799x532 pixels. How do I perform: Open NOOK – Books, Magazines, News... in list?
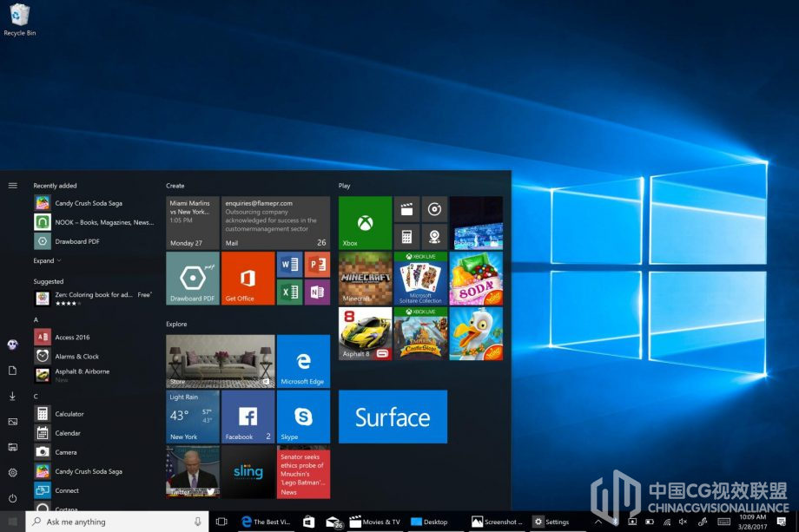95,222
